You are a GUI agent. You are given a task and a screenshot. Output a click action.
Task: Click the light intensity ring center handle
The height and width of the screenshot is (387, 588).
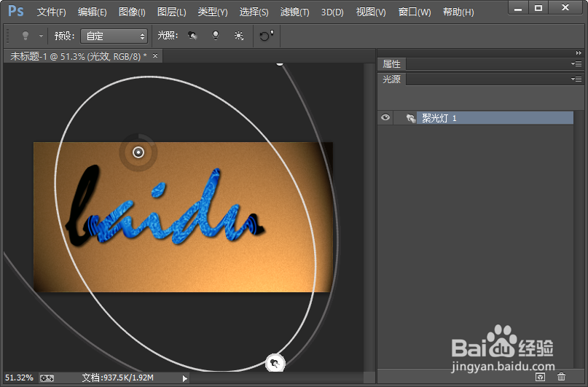(x=138, y=152)
